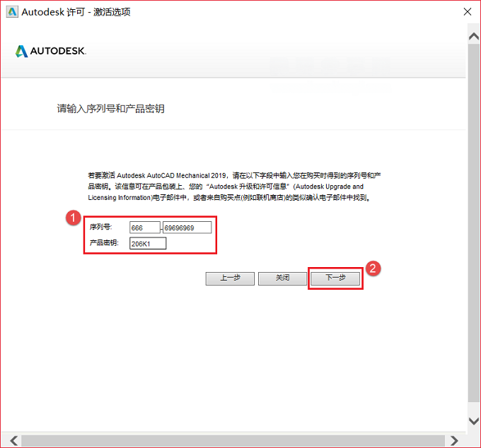
Task: Click the serial number field containing 69696969
Action: click(x=187, y=228)
